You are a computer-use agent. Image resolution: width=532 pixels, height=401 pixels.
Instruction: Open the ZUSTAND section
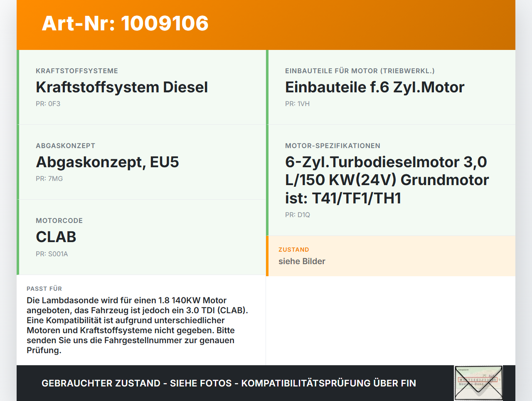(x=294, y=250)
